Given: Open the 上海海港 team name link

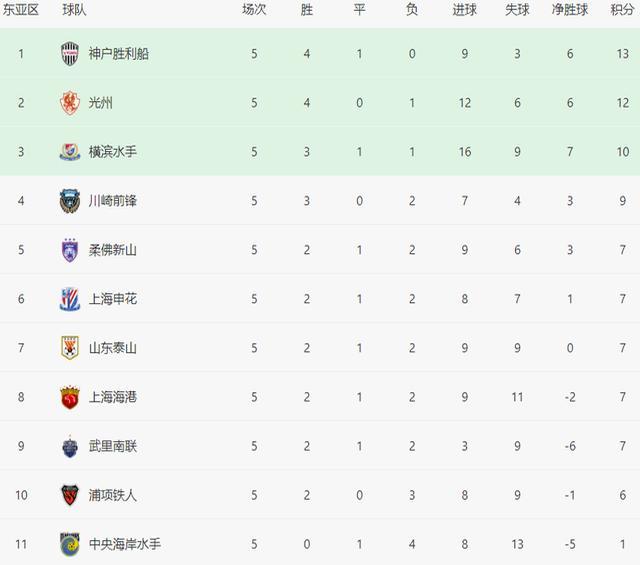Looking at the screenshot, I should [112, 397].
